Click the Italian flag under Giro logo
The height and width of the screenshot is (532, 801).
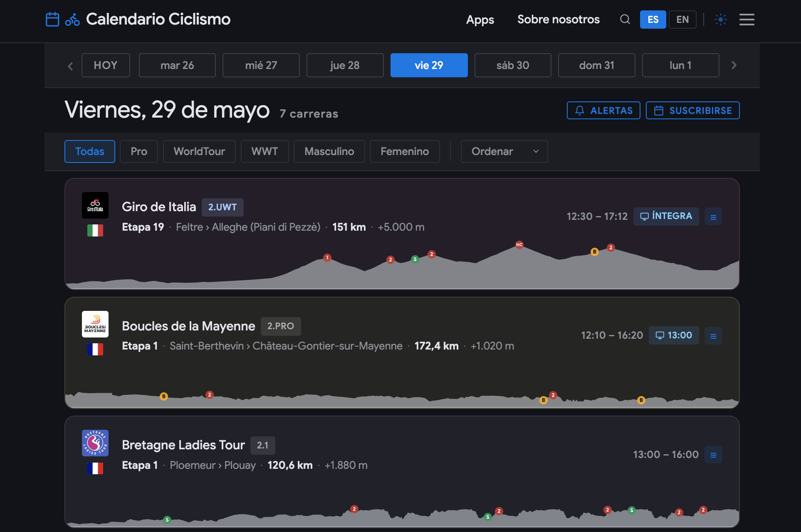point(95,231)
